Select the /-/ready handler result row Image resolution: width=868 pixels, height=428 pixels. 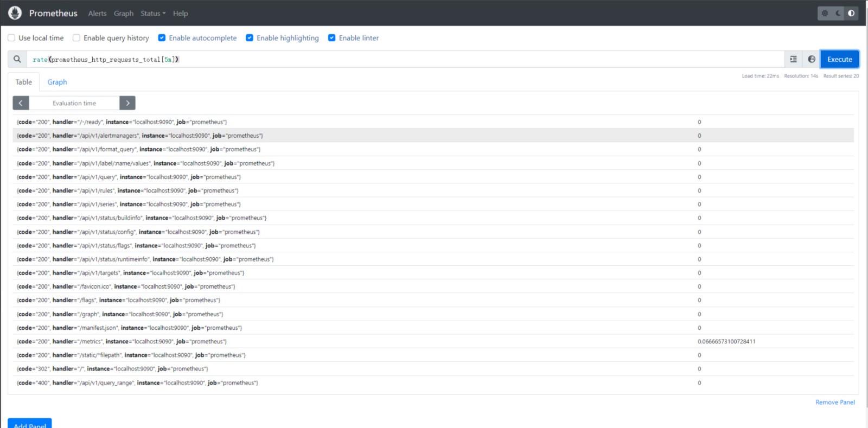tap(433, 122)
